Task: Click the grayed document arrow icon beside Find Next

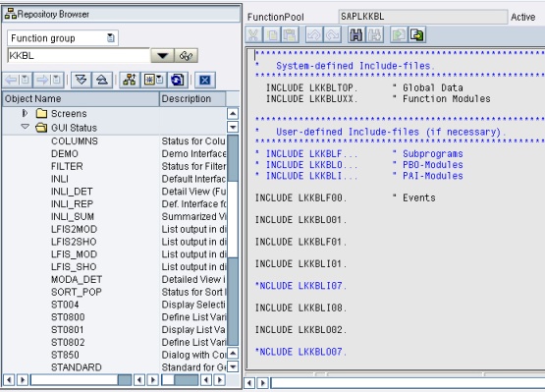Action: click(x=399, y=35)
